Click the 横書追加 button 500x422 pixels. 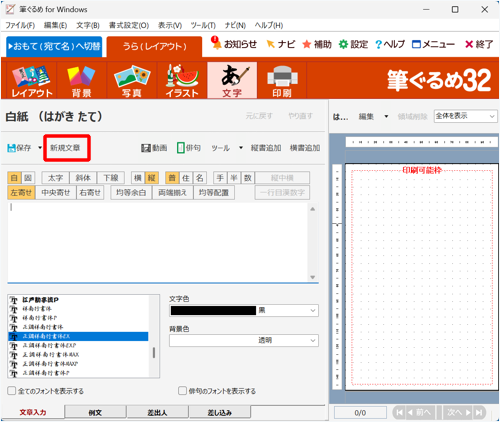(x=305, y=148)
